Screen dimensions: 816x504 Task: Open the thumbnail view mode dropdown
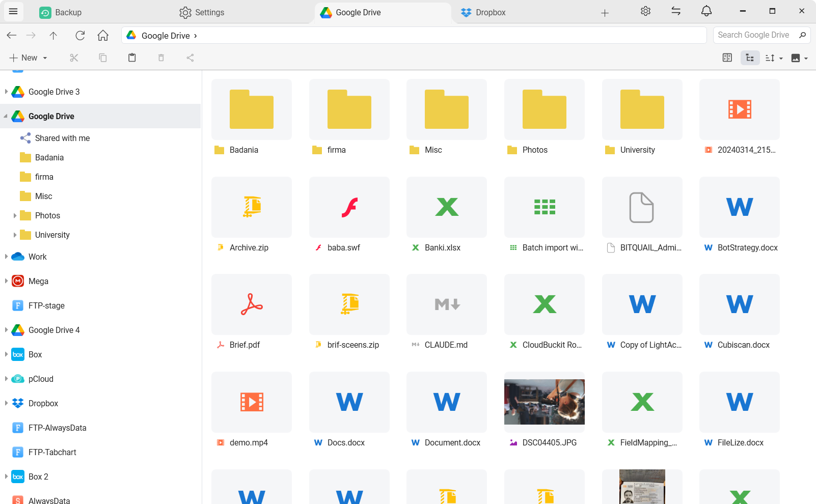[x=799, y=58]
